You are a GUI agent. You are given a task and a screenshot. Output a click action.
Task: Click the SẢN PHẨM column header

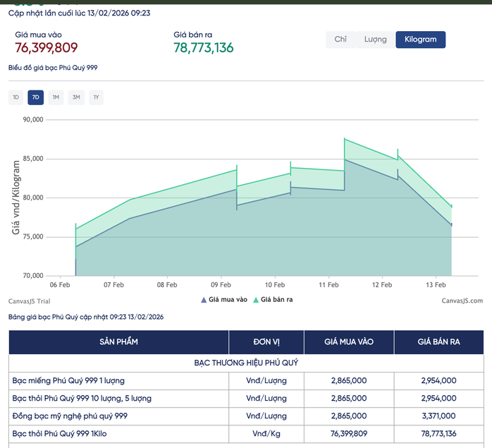118,342
